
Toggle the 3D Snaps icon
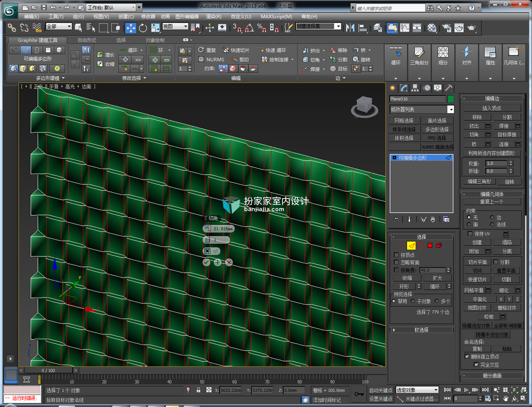click(x=236, y=28)
